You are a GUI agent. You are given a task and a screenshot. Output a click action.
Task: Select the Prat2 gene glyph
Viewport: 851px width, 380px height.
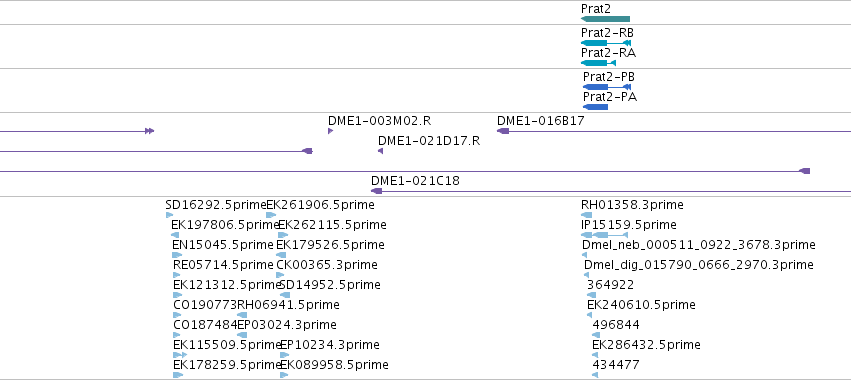click(605, 19)
